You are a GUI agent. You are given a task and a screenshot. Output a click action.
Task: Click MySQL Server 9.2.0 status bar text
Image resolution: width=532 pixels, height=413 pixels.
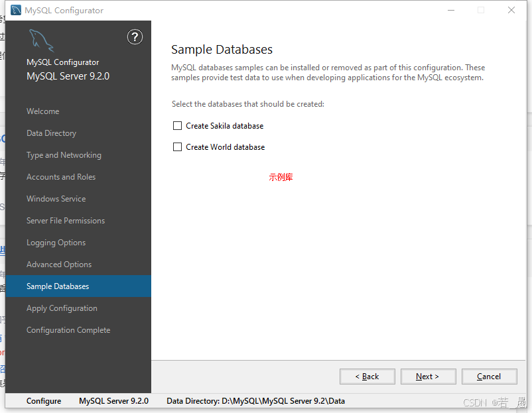(x=113, y=401)
